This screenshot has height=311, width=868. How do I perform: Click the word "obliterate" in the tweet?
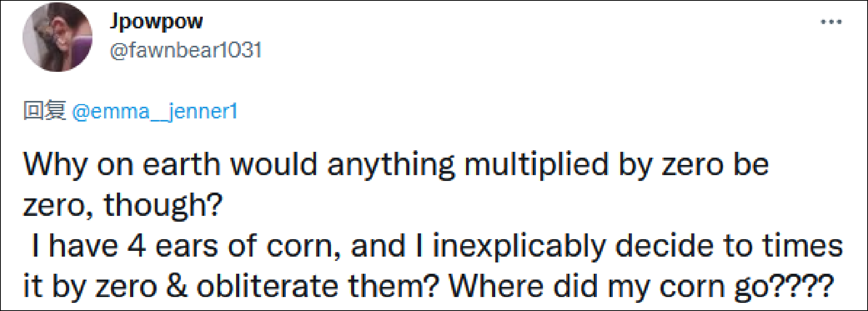click(267, 287)
